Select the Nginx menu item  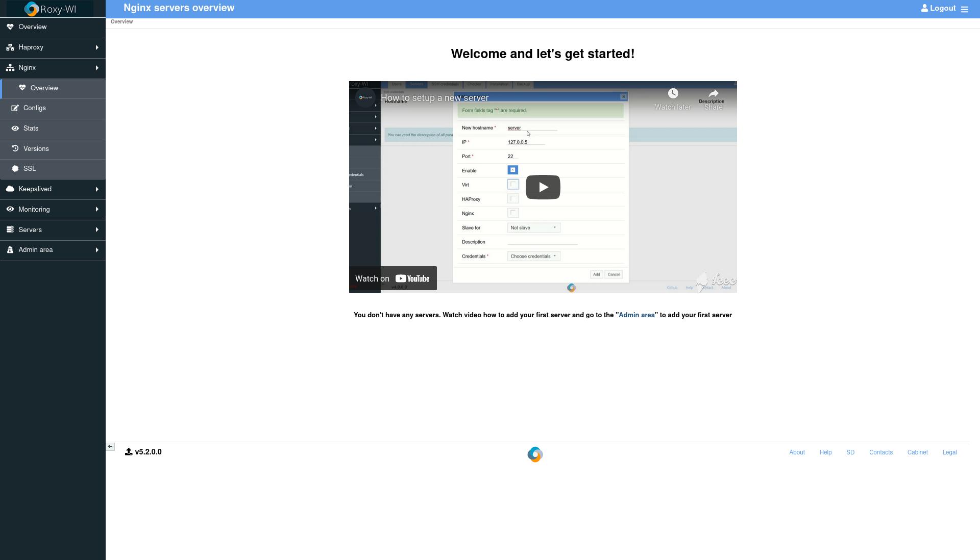click(53, 68)
